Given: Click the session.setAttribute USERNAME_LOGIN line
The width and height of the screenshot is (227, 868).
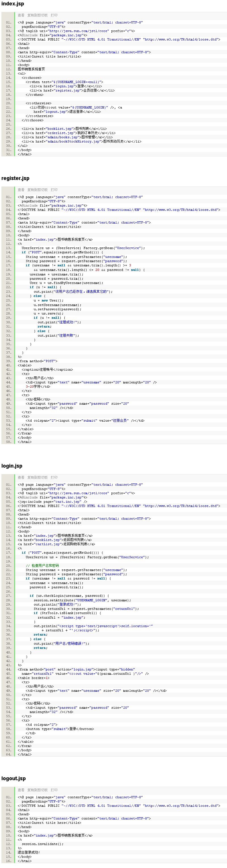Looking at the screenshot, I should (82, 600).
